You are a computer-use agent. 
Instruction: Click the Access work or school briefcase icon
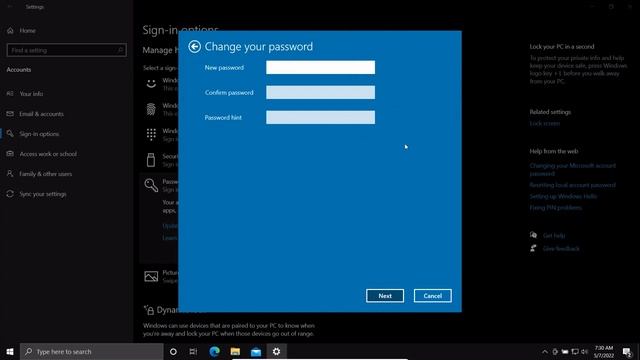tap(10, 154)
